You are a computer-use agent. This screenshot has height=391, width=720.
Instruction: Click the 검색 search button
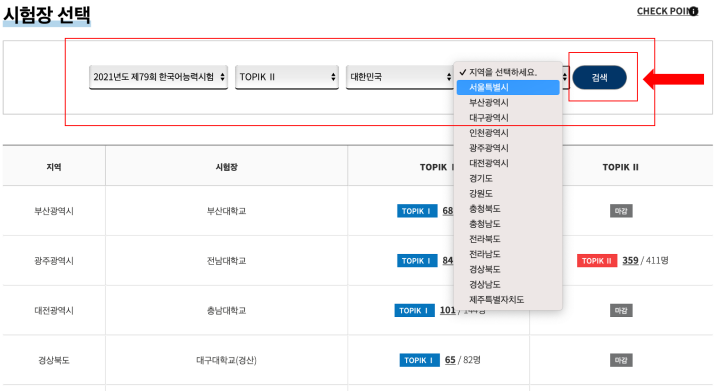[599, 77]
